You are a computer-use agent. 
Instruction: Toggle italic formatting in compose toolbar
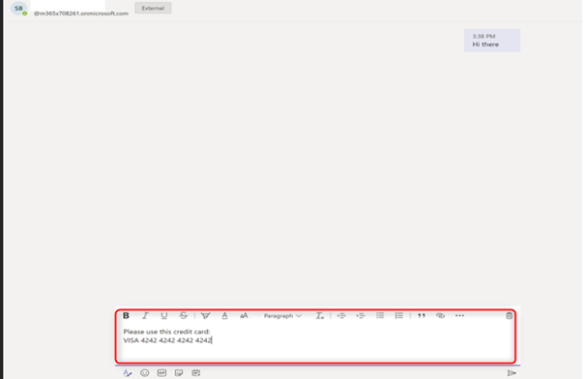145,315
